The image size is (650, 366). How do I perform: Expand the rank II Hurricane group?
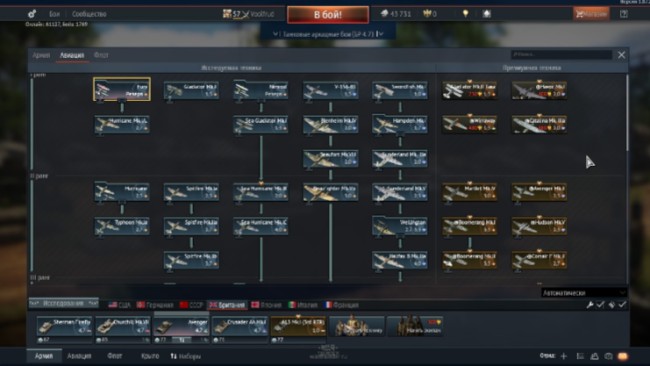point(122,192)
